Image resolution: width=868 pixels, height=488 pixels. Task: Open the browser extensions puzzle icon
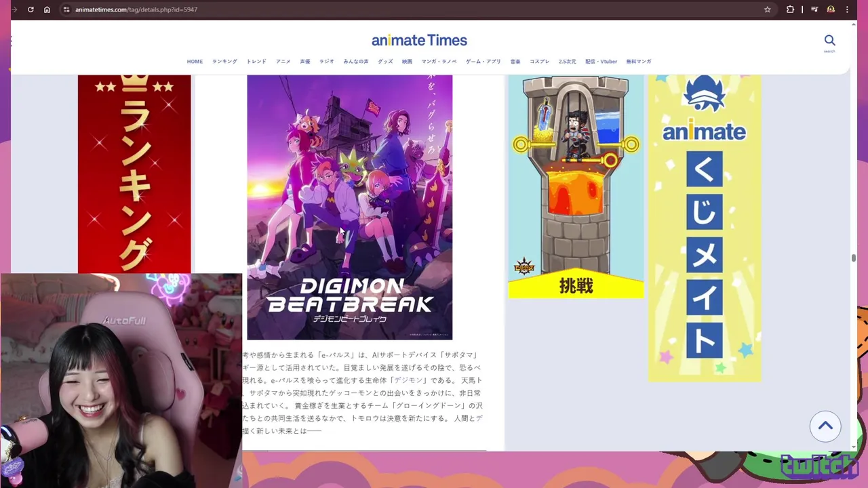pos(790,9)
